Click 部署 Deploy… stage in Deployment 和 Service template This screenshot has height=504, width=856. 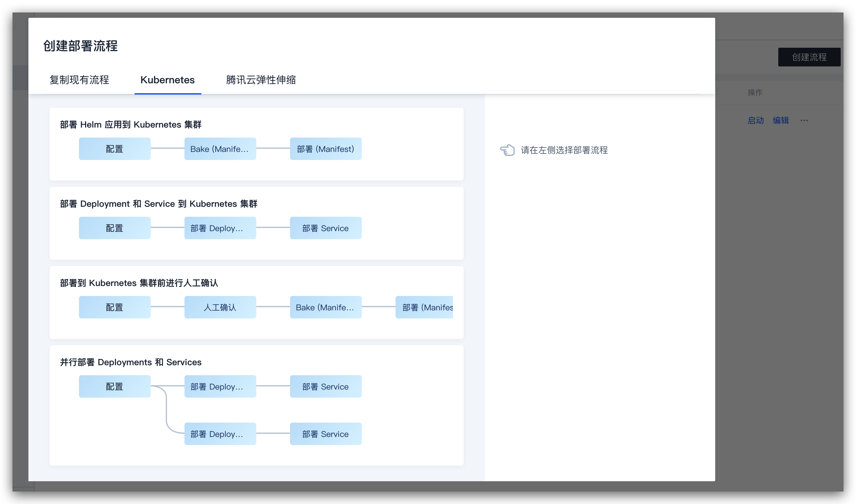[x=220, y=228]
